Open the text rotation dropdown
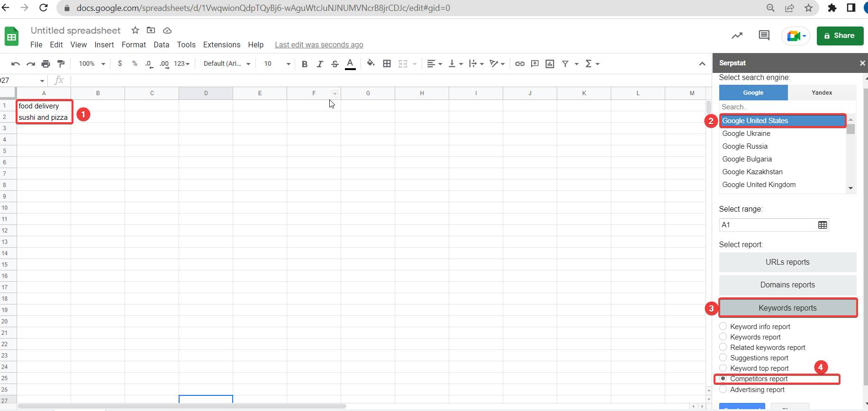The image size is (868, 411). coord(497,63)
